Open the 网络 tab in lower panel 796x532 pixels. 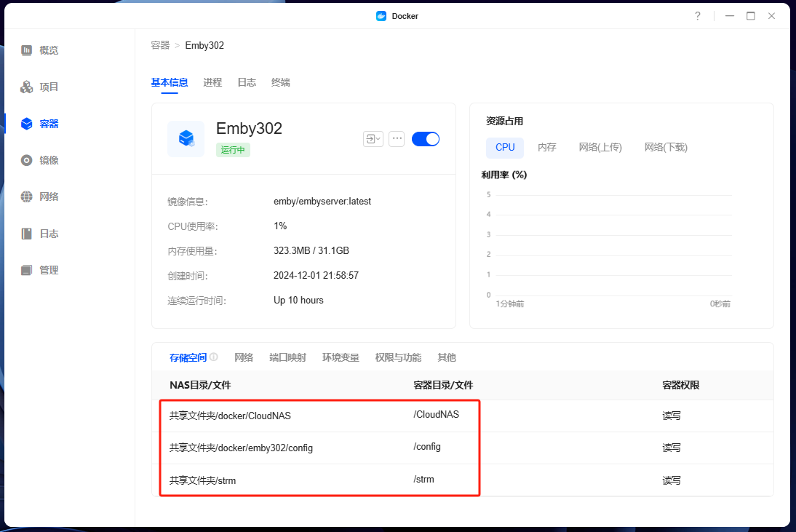pyautogui.click(x=244, y=357)
